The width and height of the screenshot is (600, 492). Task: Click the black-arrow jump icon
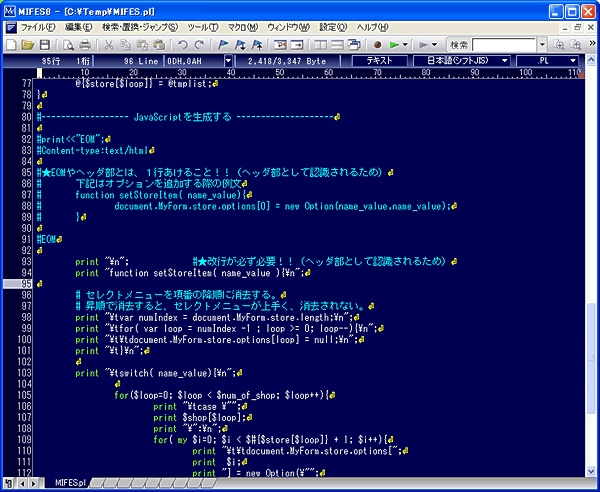coord(297,45)
